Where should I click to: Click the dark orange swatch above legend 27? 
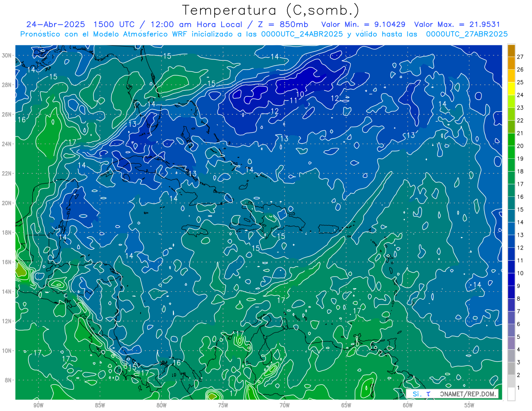click(x=511, y=50)
